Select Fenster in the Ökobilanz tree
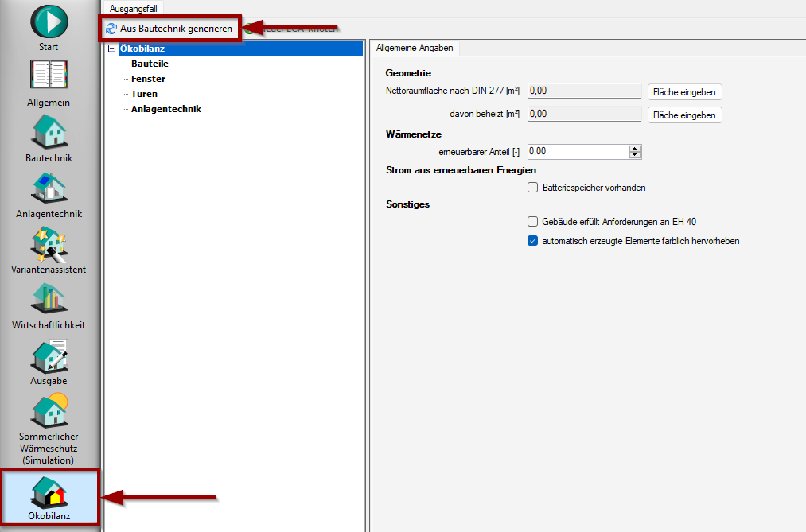 (x=148, y=79)
